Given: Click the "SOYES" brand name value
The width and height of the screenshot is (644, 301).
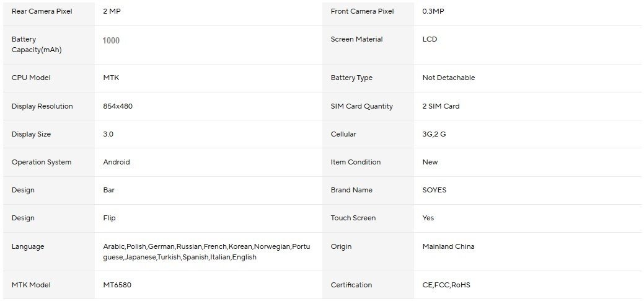Looking at the screenshot, I should [x=434, y=190].
